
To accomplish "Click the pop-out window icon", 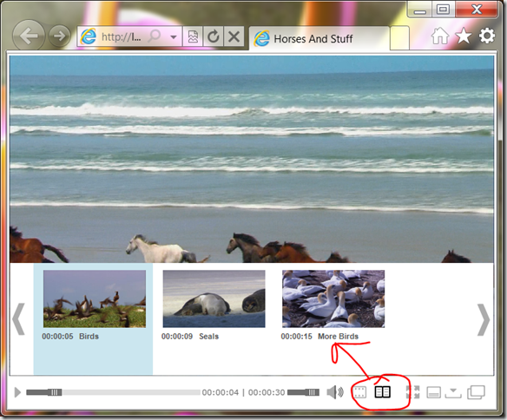I will click(x=476, y=392).
